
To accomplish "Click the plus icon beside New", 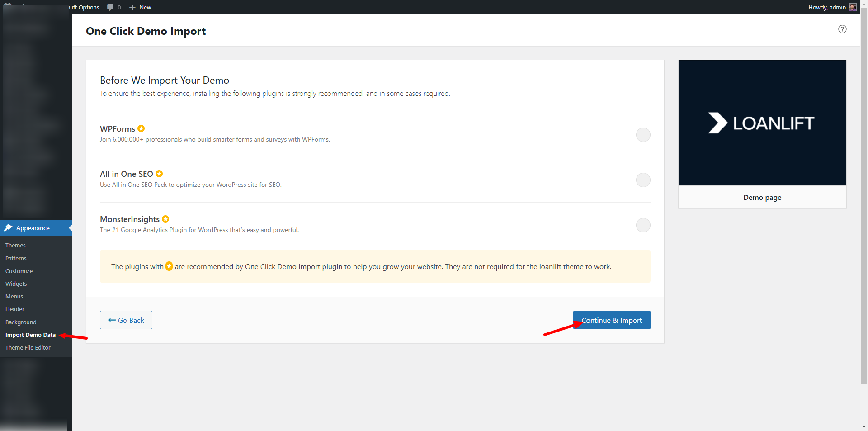I will (x=132, y=7).
